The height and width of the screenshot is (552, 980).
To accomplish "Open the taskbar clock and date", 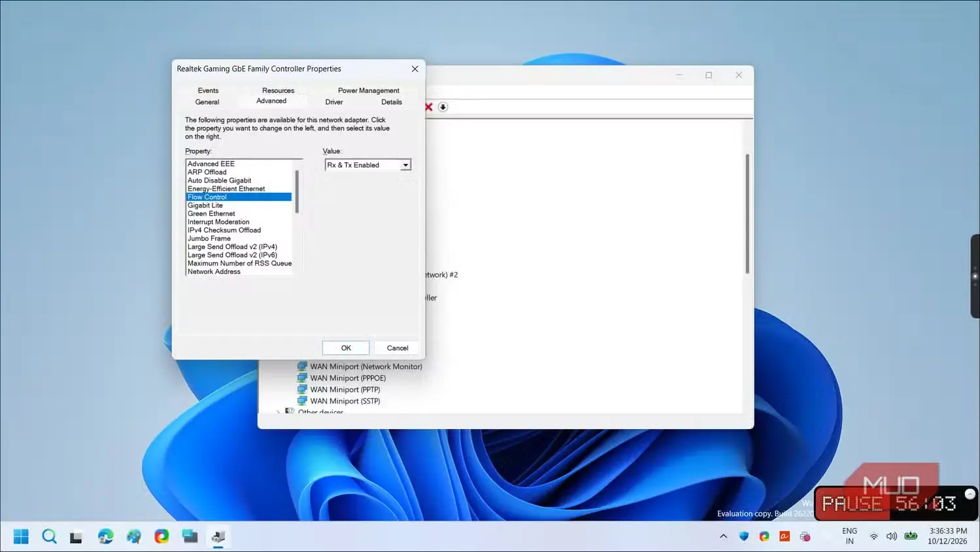I will point(947,536).
